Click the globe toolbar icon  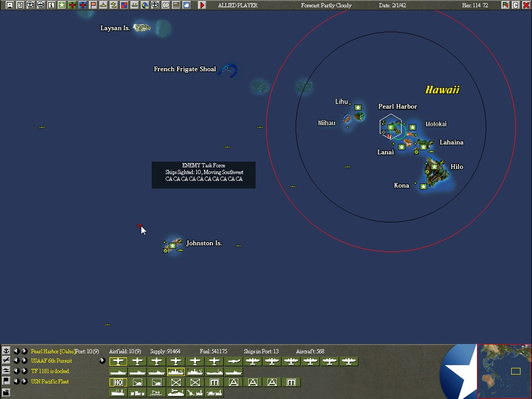pyautogui.click(x=145, y=5)
